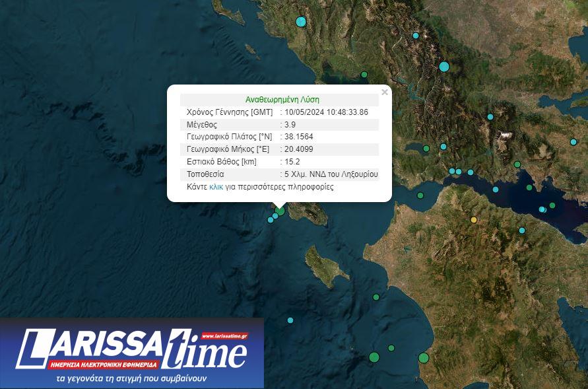This screenshot has height=389, width=588.
Task: Click the 'Αναθεωρημένη Λύση' popup heading
Action: 282,100
